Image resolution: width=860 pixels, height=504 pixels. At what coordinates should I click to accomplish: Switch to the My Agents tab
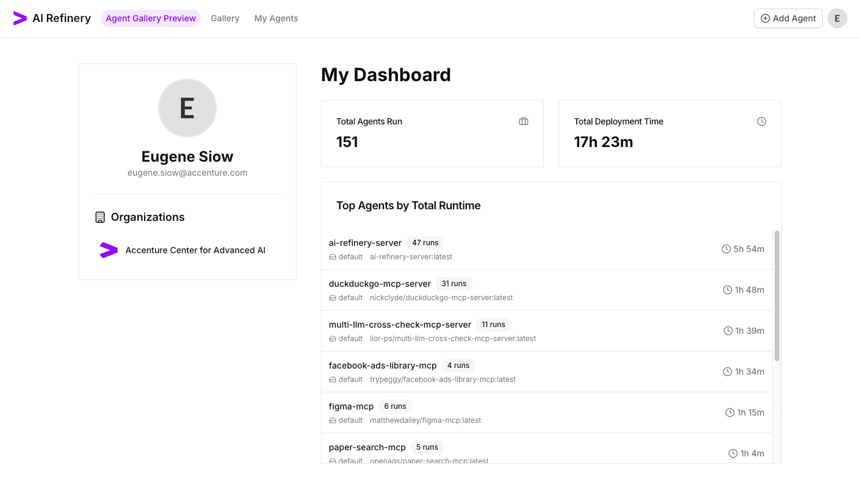(x=276, y=18)
